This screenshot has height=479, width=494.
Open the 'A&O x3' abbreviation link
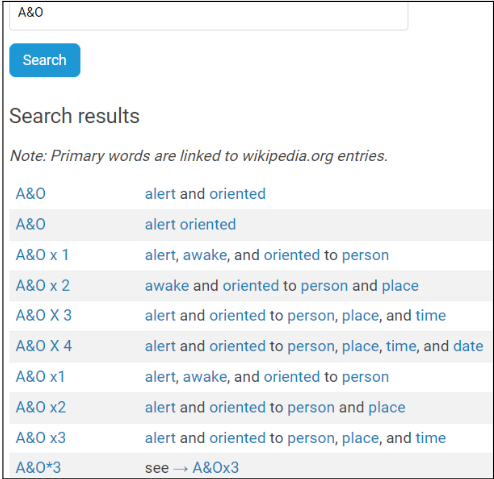coord(41,438)
